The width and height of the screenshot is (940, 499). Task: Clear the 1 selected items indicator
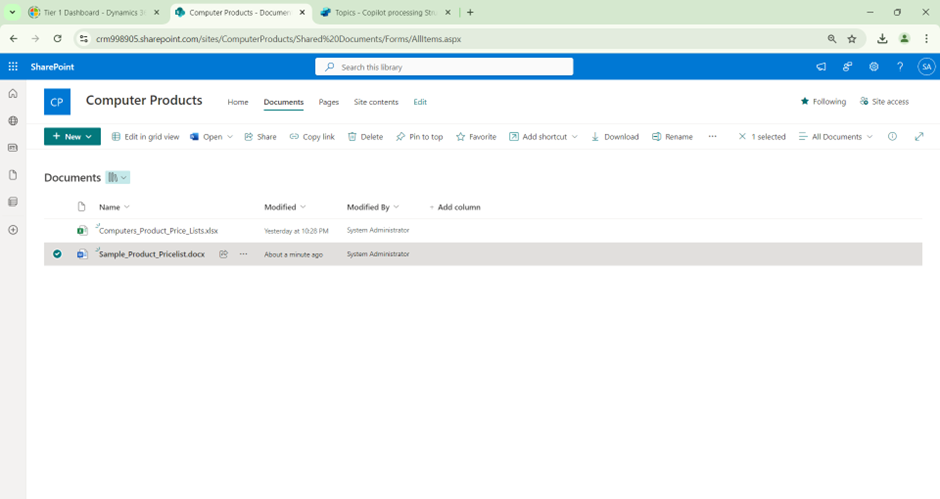742,137
